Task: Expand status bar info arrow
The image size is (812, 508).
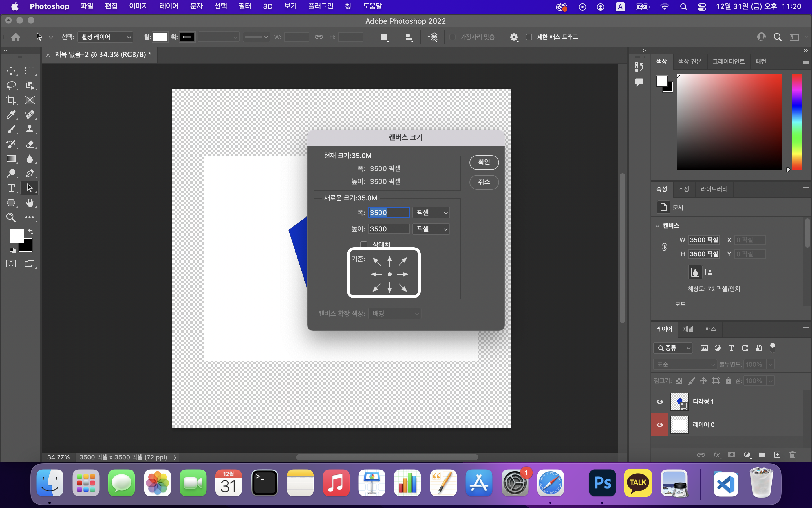Action: point(175,457)
